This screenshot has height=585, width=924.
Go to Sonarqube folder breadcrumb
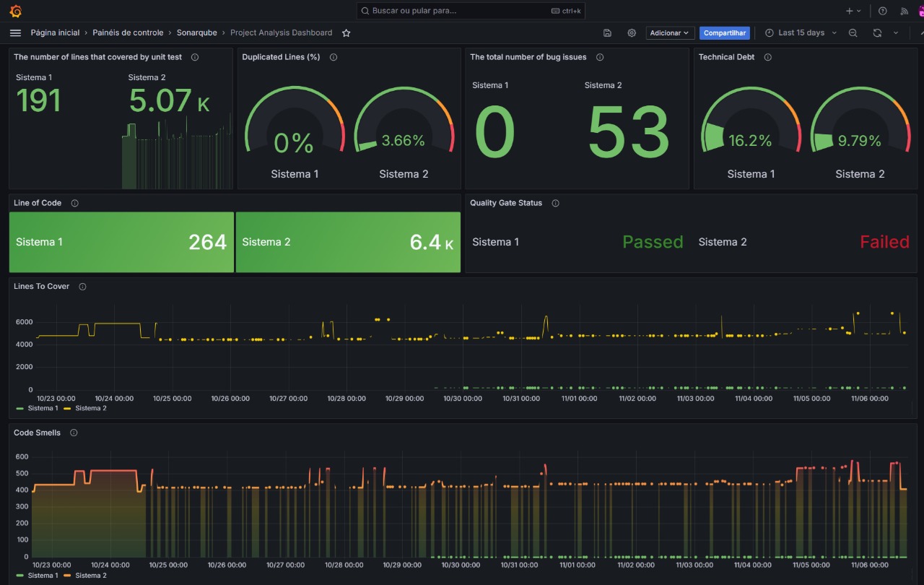[x=196, y=33]
